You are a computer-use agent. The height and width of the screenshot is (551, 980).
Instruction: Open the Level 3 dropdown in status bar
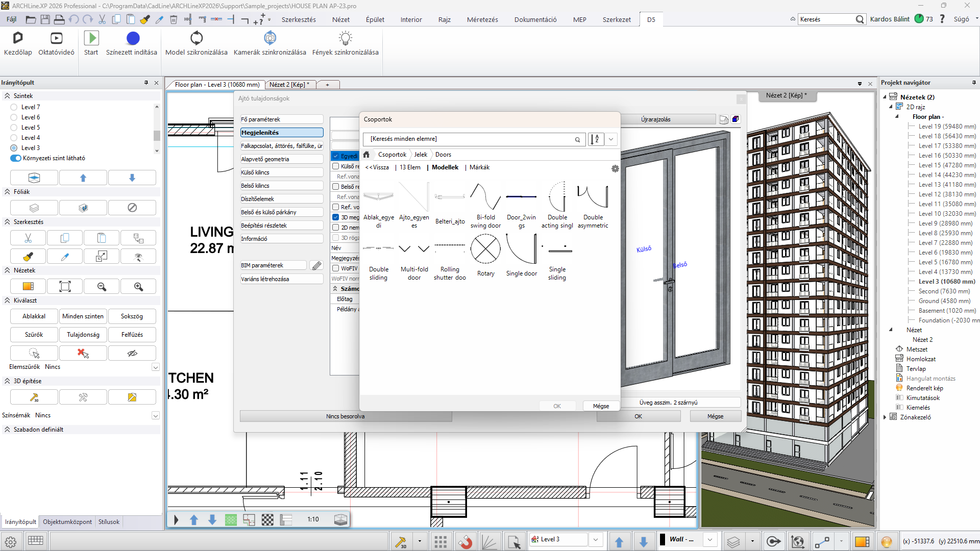595,539
